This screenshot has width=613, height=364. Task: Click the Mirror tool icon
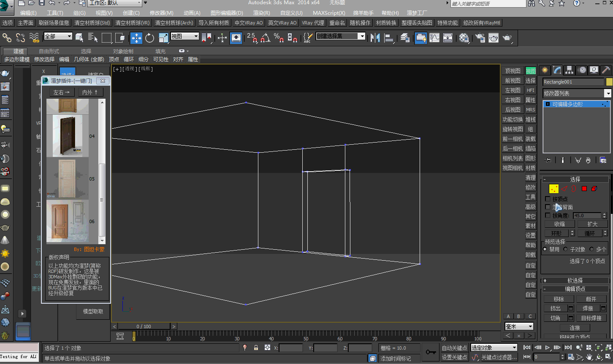pos(375,38)
